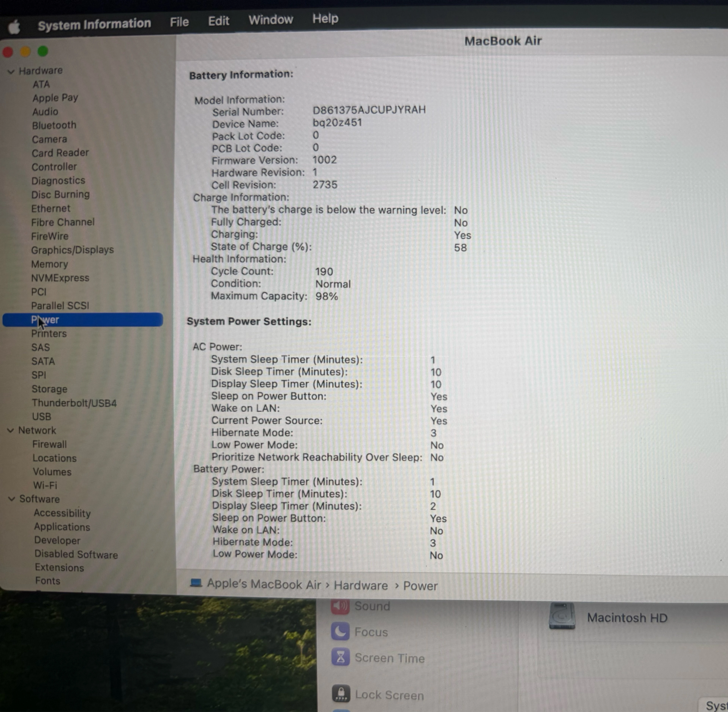Screen dimensions: 728x712
Task: Select Storage in the sidebar
Action: point(49,389)
